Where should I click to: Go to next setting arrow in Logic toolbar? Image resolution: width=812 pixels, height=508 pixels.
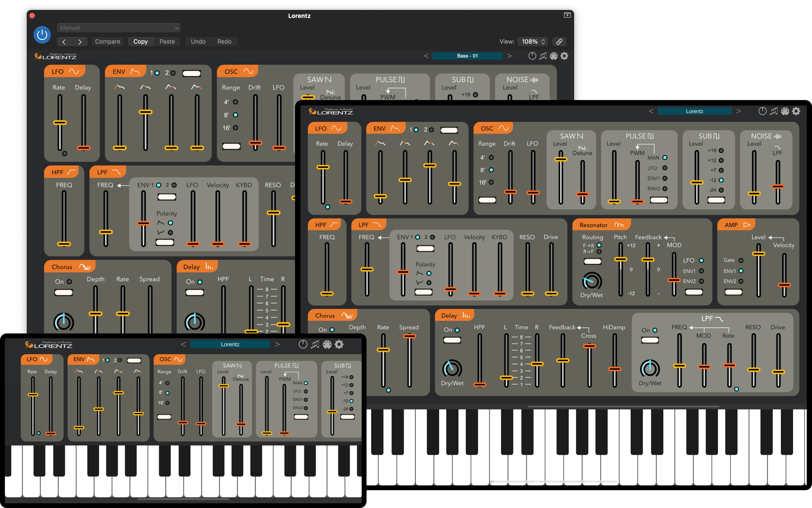pos(80,42)
